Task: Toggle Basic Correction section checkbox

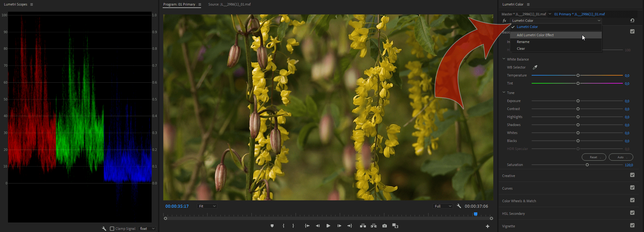Action: click(x=632, y=31)
